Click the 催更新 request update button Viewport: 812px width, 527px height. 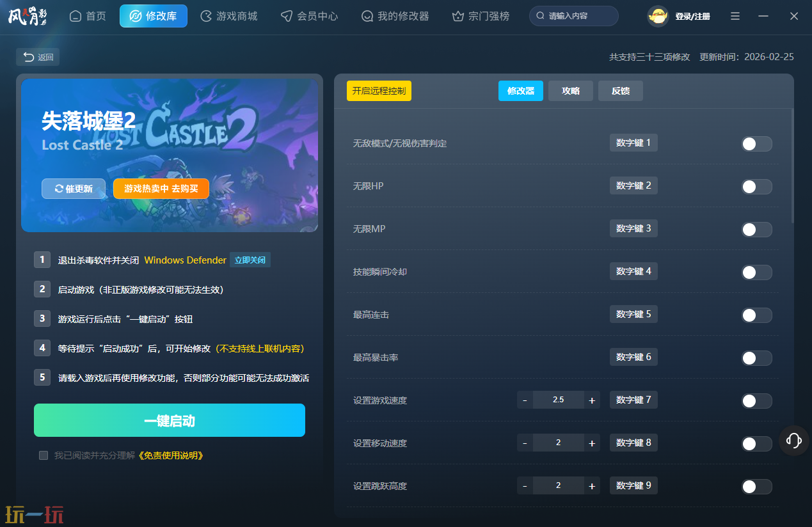(74, 189)
